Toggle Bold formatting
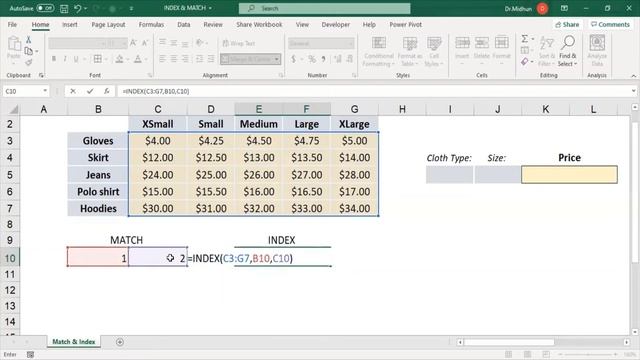 [53, 59]
